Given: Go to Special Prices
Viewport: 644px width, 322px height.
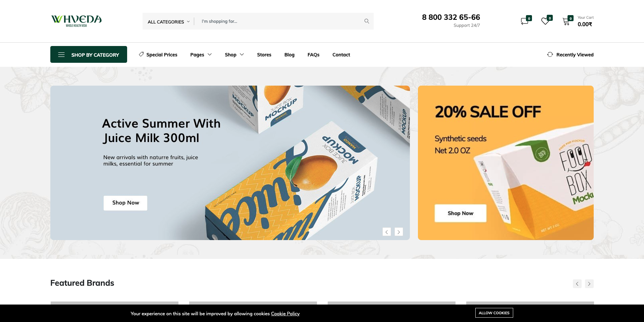Looking at the screenshot, I should click(x=158, y=54).
